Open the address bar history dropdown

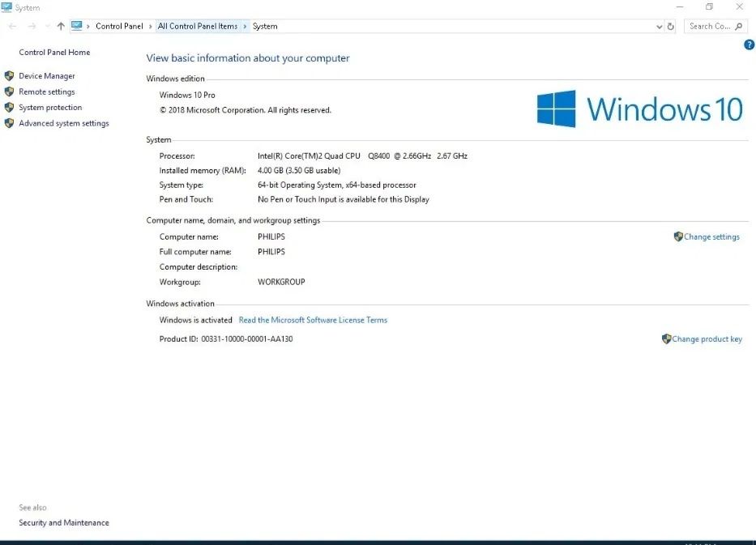point(659,27)
